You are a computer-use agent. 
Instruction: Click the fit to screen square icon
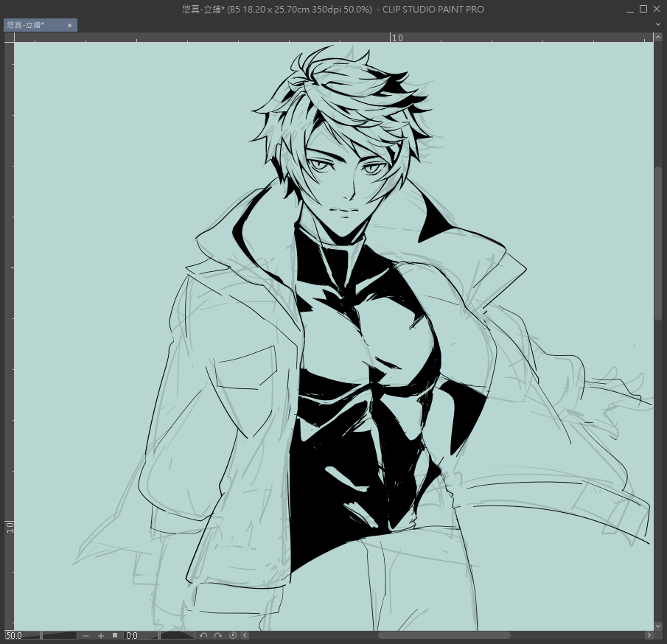coord(115,635)
